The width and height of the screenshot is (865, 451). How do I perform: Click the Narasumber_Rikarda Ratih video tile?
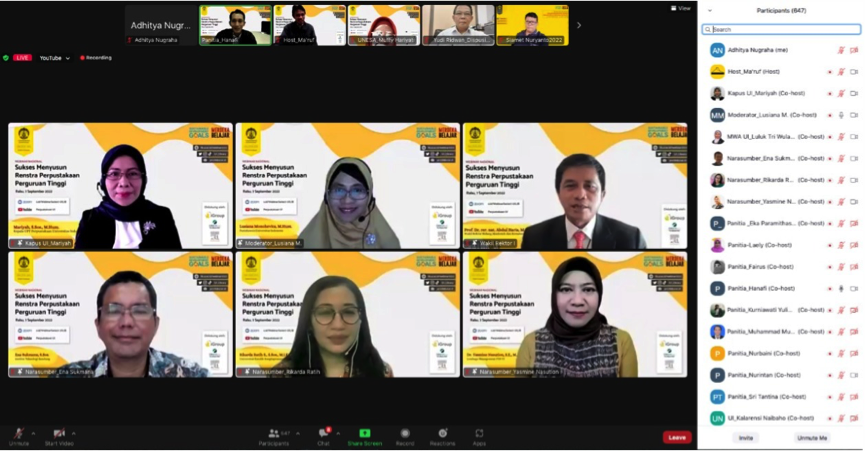point(348,315)
